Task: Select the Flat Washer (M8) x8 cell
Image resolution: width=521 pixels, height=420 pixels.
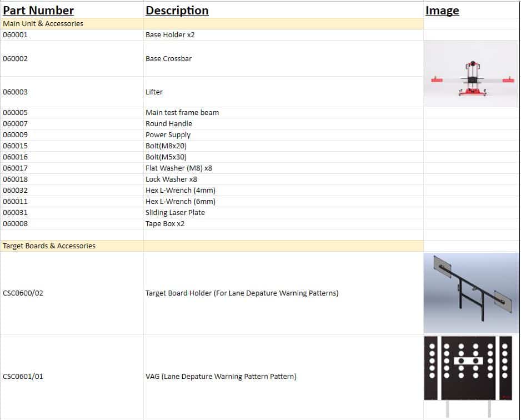Action: pyautogui.click(x=283, y=168)
